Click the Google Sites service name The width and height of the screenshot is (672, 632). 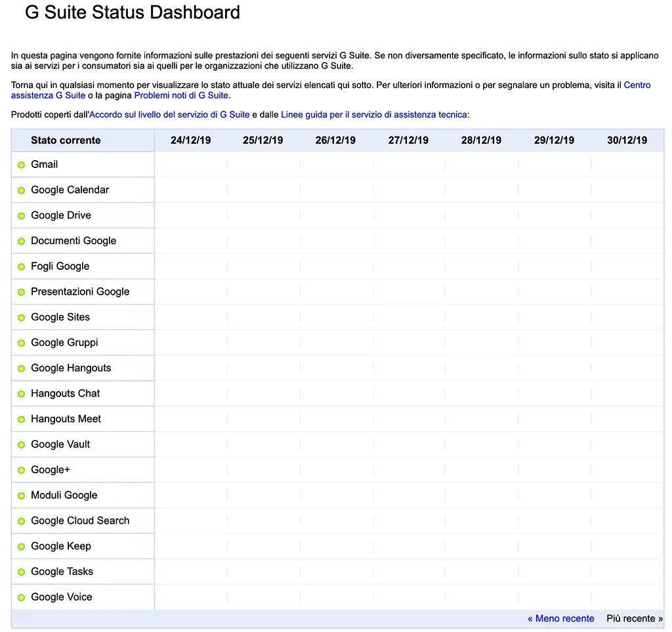point(60,317)
